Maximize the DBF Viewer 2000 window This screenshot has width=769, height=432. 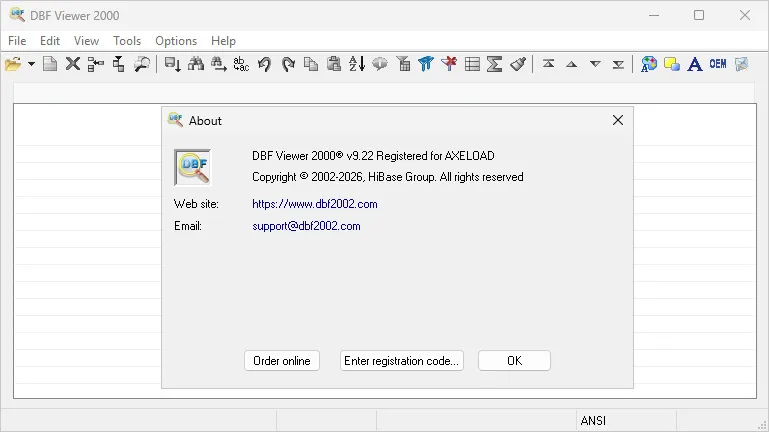point(699,15)
